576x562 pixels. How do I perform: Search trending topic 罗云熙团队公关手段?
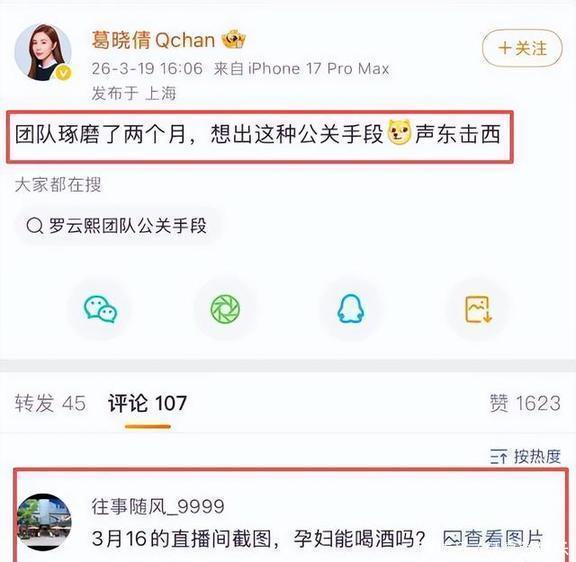(x=118, y=226)
